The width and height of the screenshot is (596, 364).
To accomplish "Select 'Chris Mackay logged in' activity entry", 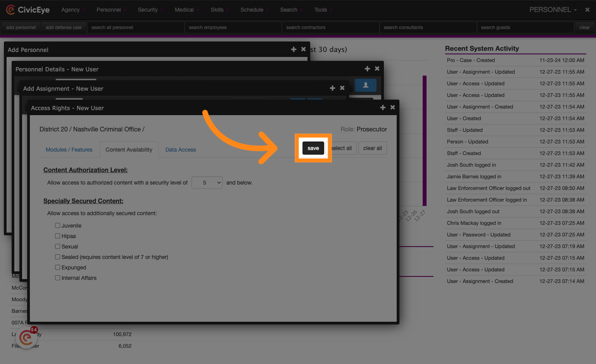I will pos(515,223).
